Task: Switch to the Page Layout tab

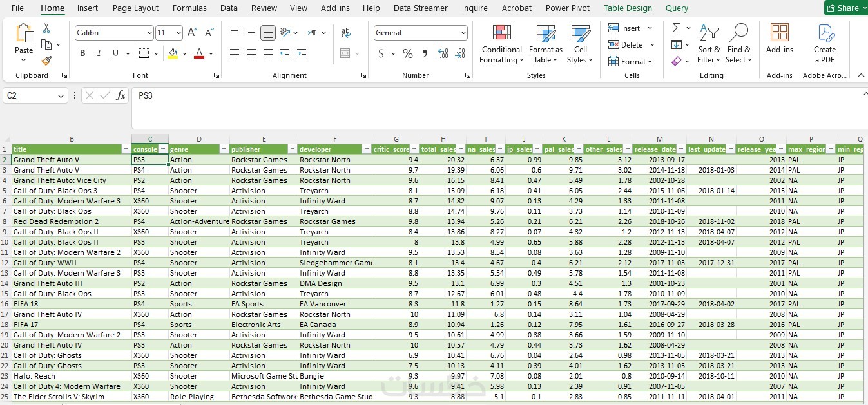Action: 135,8
